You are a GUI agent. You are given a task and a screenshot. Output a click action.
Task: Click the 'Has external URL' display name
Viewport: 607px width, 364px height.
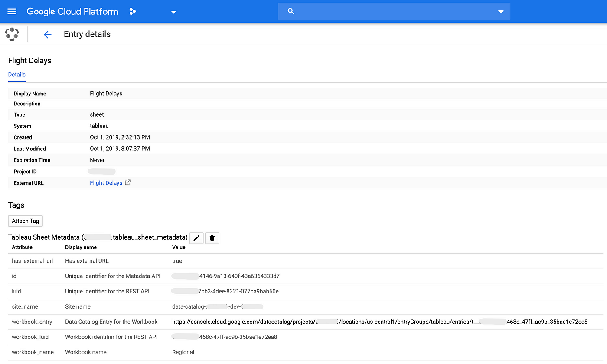tap(87, 261)
